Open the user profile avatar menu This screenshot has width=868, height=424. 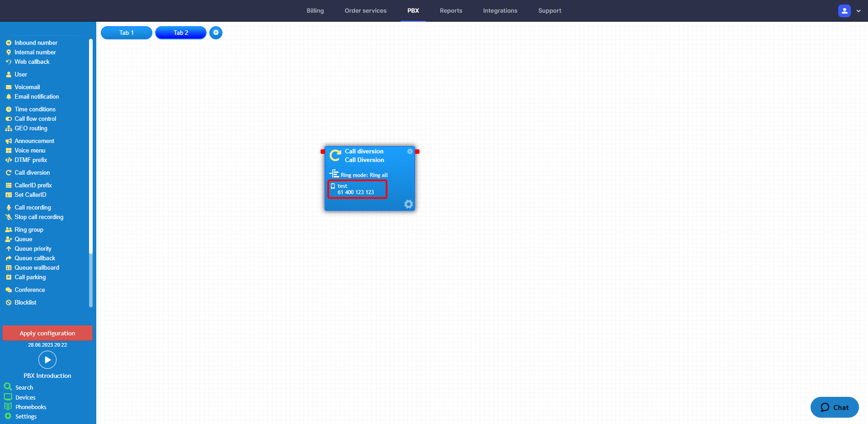[x=844, y=11]
